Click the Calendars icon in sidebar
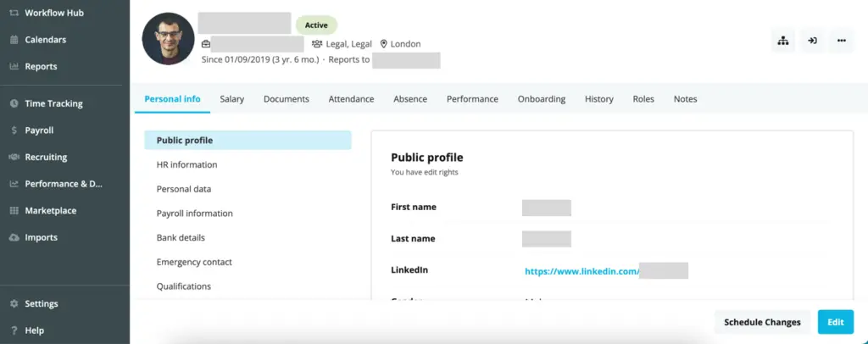 [14, 40]
